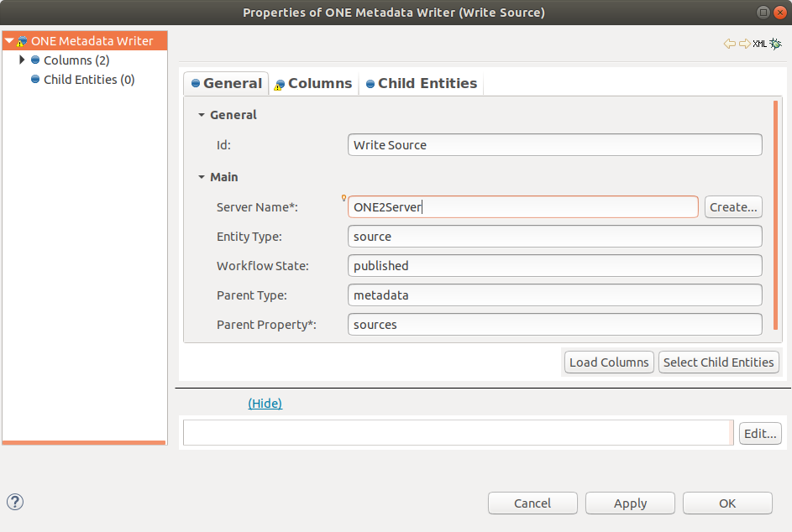Open help via the question mark icon
Viewport: 792px width, 532px height.
pos(14,502)
